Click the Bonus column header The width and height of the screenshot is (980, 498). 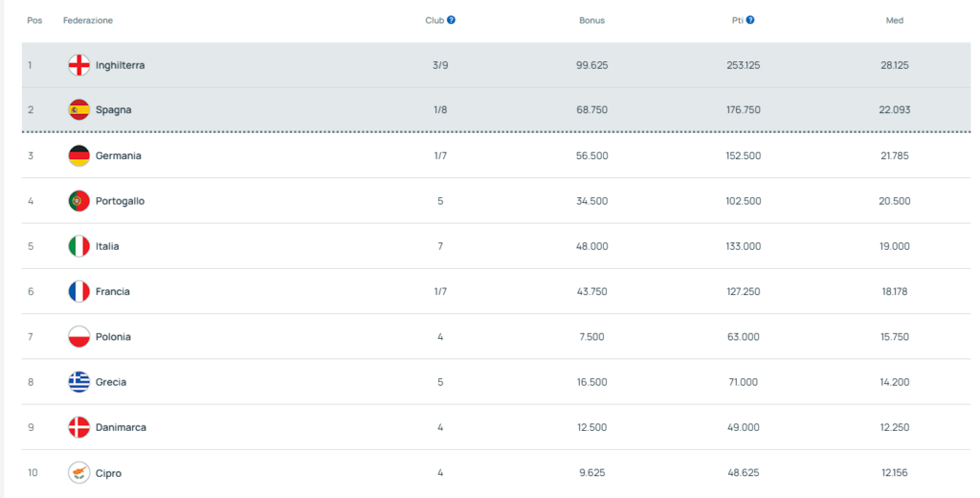pos(591,21)
